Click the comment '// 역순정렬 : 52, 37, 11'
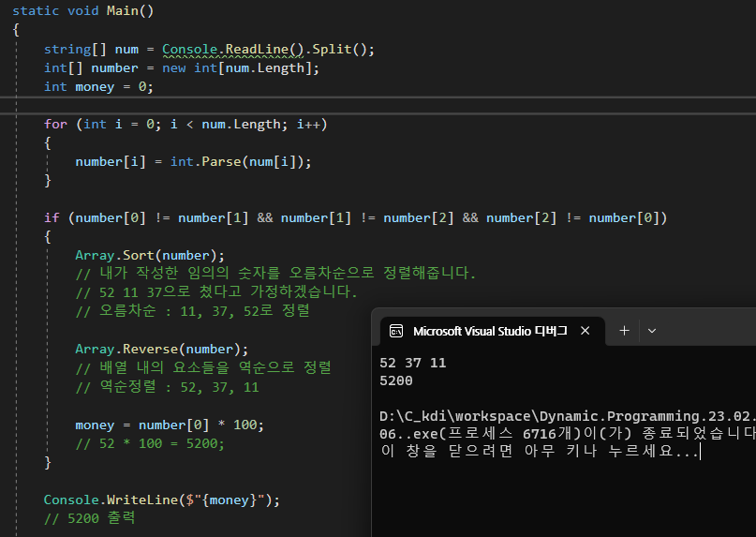The width and height of the screenshot is (756, 537). coord(168,387)
